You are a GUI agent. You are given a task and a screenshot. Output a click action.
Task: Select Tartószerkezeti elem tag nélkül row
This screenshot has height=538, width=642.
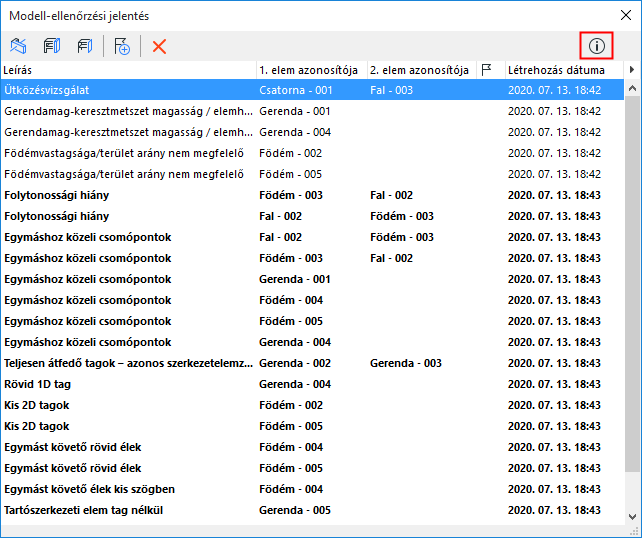click(312, 510)
